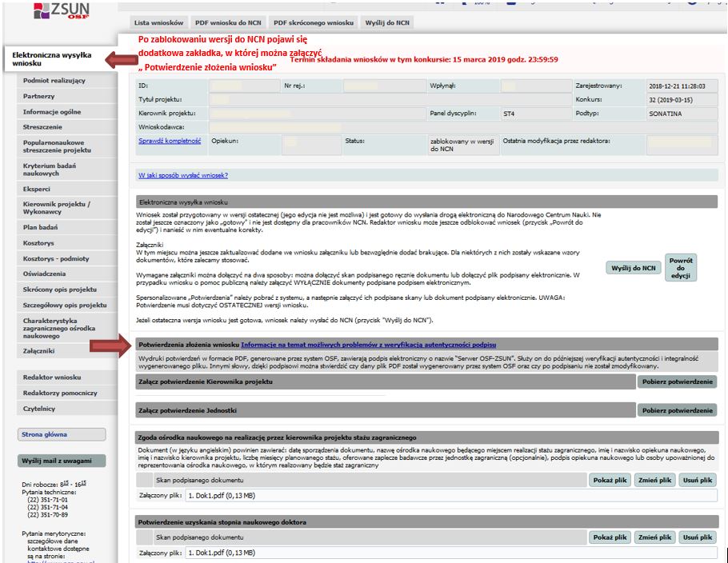This screenshot has height=563, width=728.
Task: Open Plan badań section
Action: pos(67,227)
